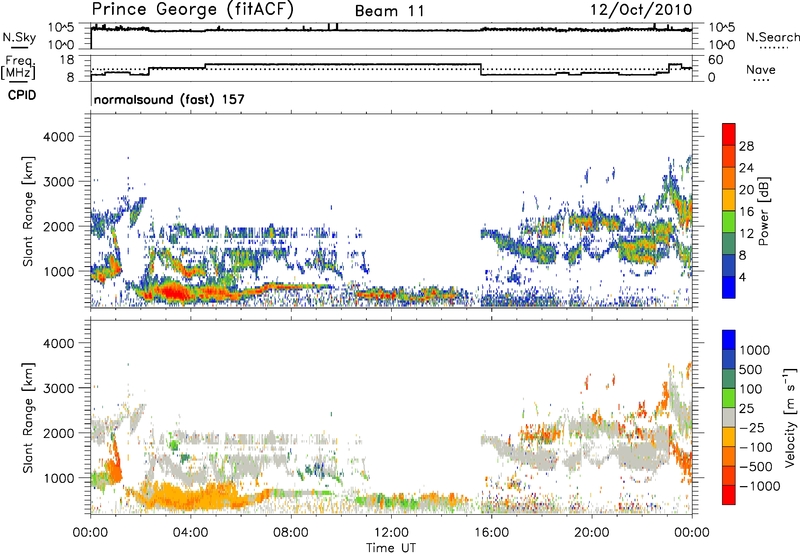Click the red top segment of power colorbar

(x=729, y=134)
